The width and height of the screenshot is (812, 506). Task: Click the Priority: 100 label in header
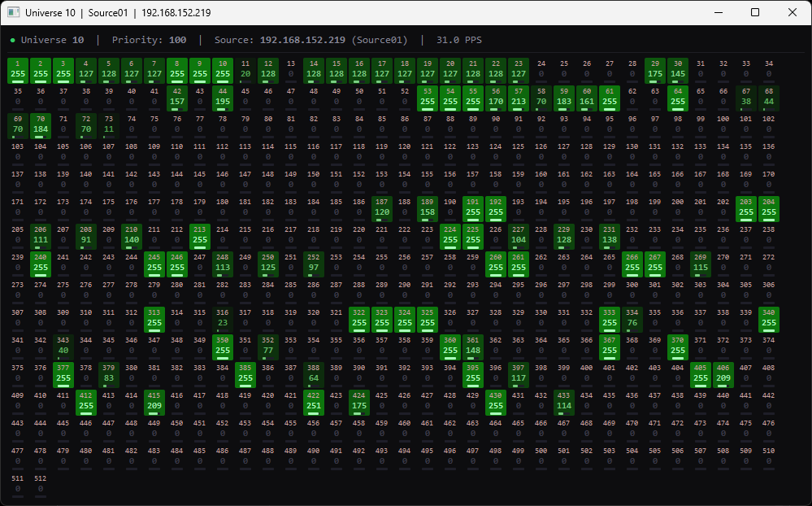click(x=149, y=40)
